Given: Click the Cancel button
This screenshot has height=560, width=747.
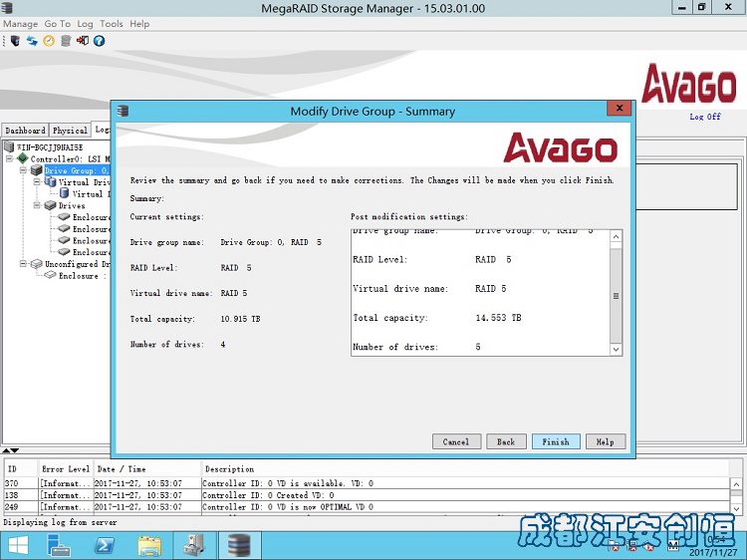Looking at the screenshot, I should click(x=456, y=441).
